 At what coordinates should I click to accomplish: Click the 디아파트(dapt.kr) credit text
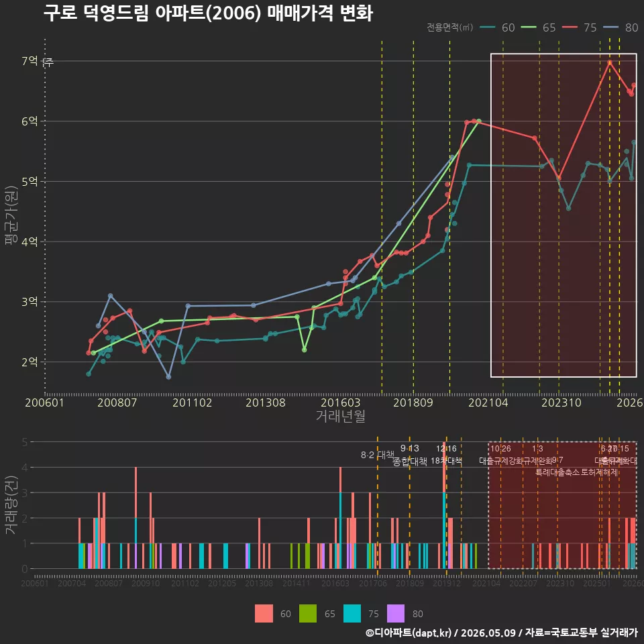(x=409, y=633)
